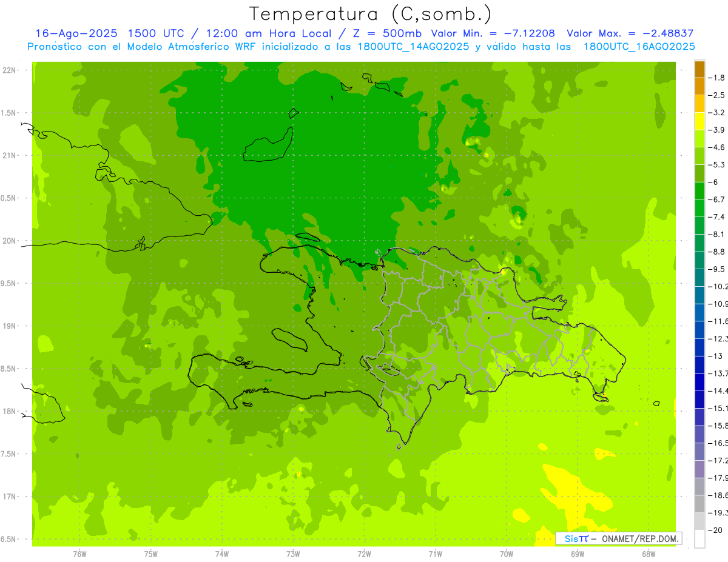The image size is (728, 562).
Task: Click the '-6.7' colorbar label
Action: click(717, 199)
